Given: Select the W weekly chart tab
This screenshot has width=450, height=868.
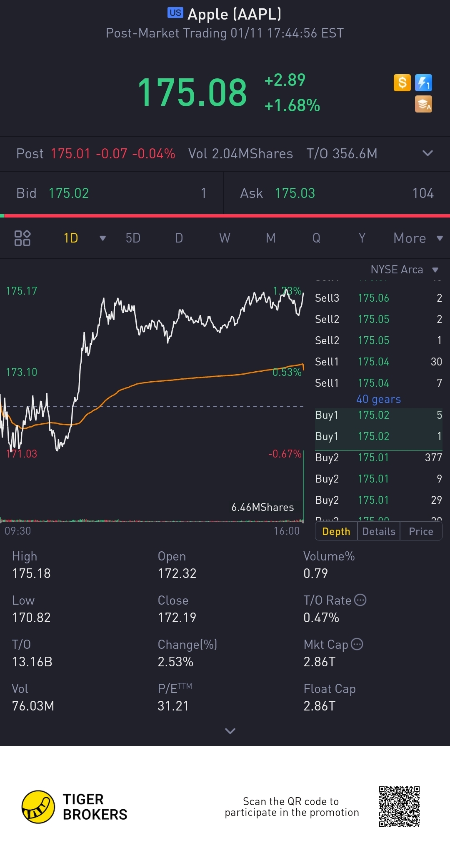Looking at the screenshot, I should pos(225,238).
